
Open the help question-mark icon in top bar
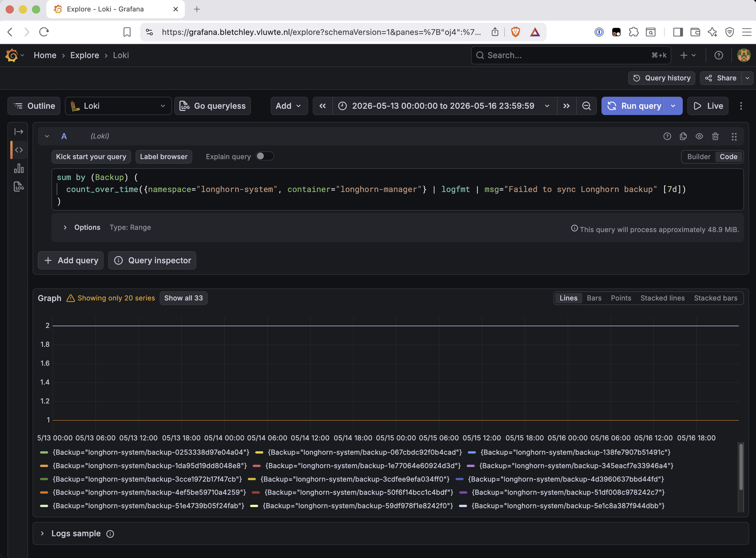click(719, 55)
